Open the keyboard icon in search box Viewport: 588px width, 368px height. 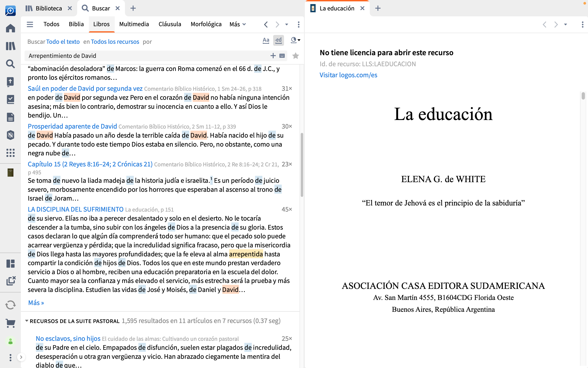point(282,56)
